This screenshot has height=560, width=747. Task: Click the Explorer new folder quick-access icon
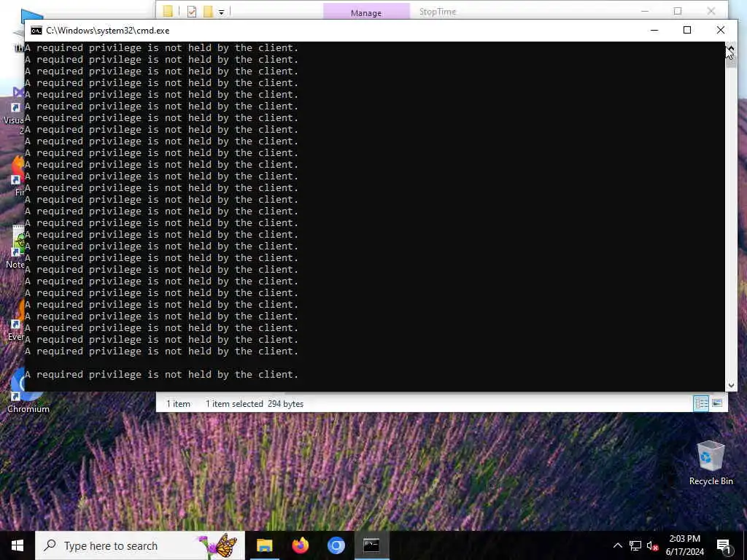208,12
